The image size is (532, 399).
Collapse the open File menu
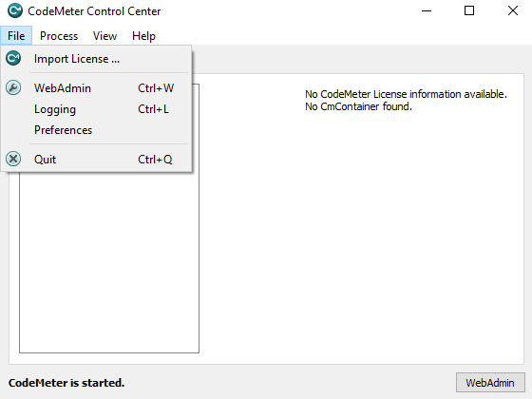16,36
